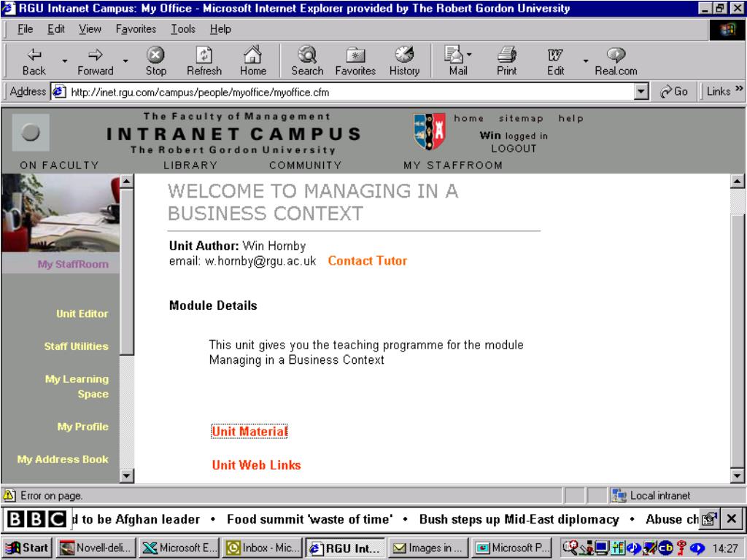Viewport: 747px width, 560px height.
Task: Print the current page
Action: (x=507, y=61)
